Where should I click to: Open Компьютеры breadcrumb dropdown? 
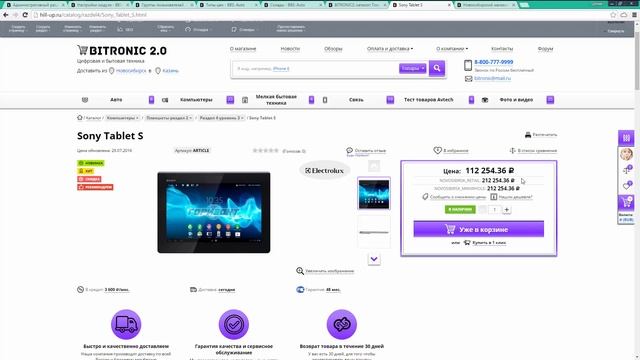(122, 118)
